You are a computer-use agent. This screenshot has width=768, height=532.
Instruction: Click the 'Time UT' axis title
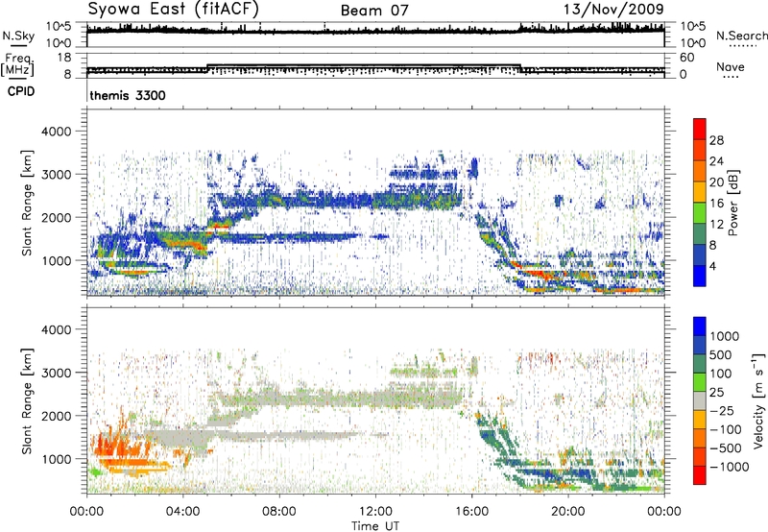pos(375,526)
